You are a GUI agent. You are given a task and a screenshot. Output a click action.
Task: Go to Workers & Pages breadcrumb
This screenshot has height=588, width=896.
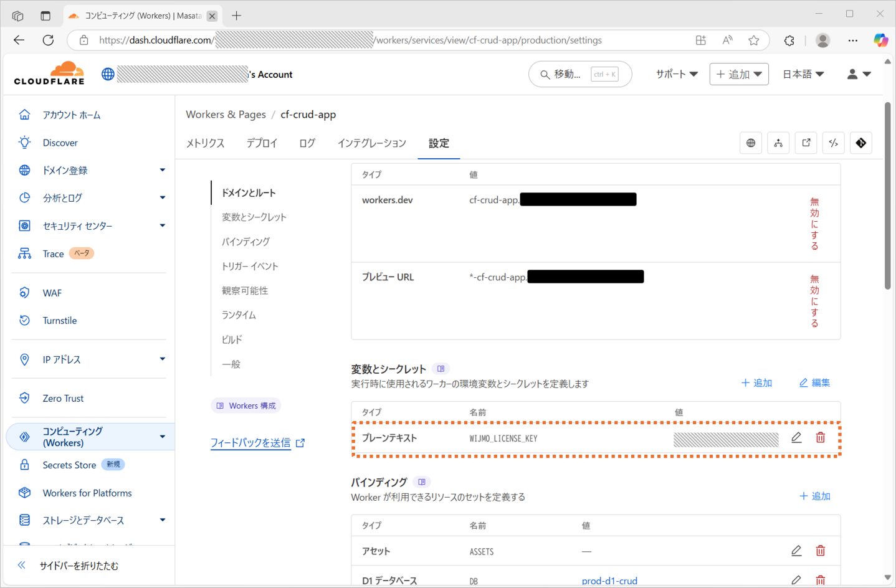(x=226, y=115)
